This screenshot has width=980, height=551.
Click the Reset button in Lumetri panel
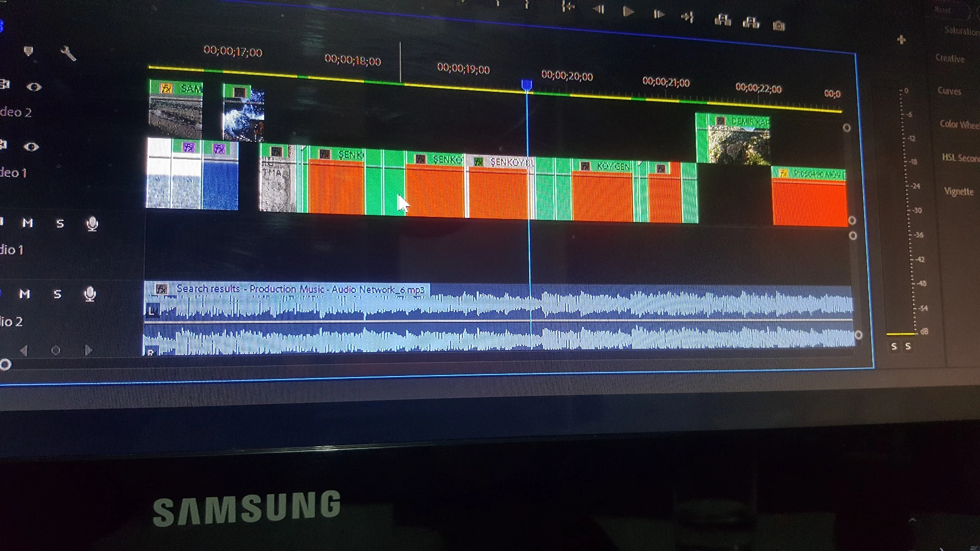(942, 10)
